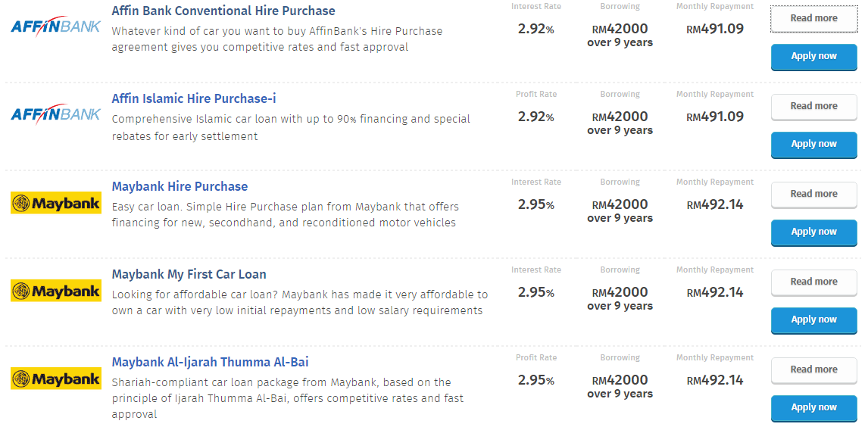Read more about Affin Bank Conventional Hire Purchase
This screenshot has height=427, width=868.
(x=813, y=18)
